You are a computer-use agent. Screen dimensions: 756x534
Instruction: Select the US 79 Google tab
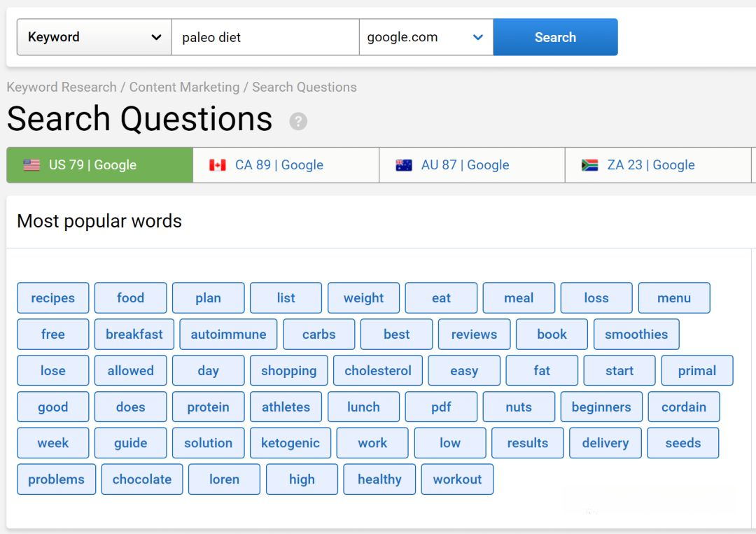[99, 165]
